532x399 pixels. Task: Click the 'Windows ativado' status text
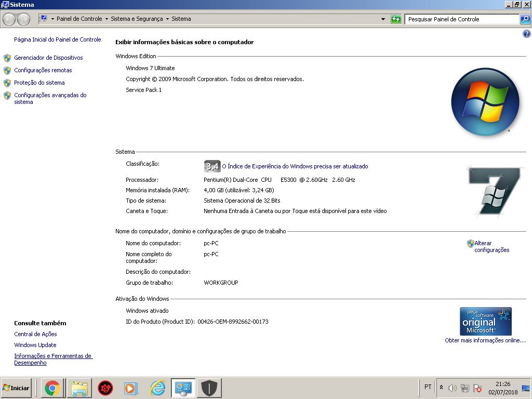147,311
